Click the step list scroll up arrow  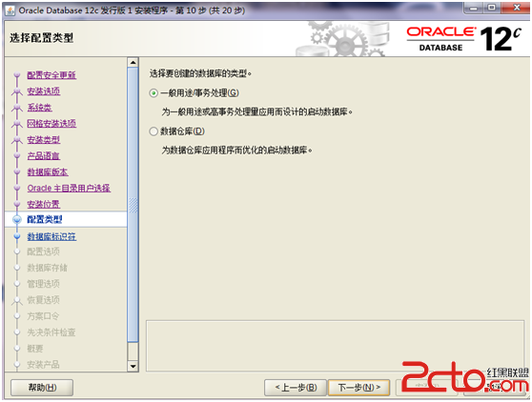pos(133,62)
